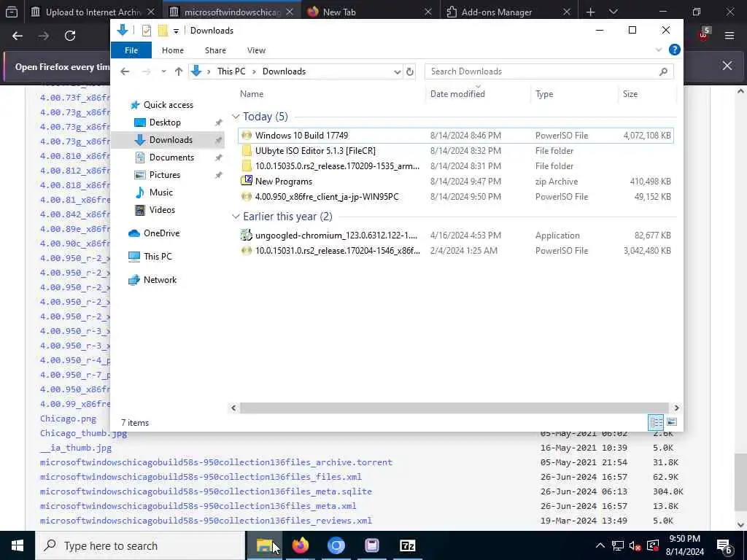Open the Firefox list all tabs dropdown
Image resolution: width=747 pixels, height=560 pixels.
click(x=613, y=12)
